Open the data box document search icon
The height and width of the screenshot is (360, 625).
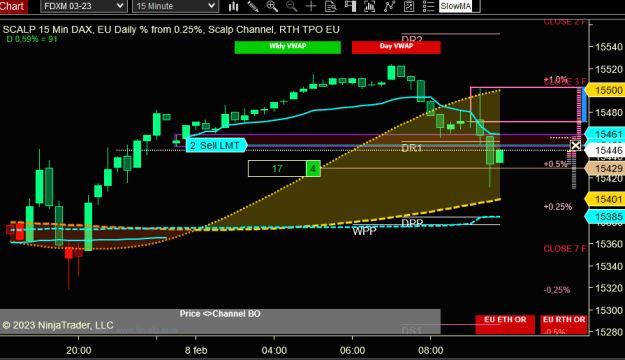(x=331, y=6)
